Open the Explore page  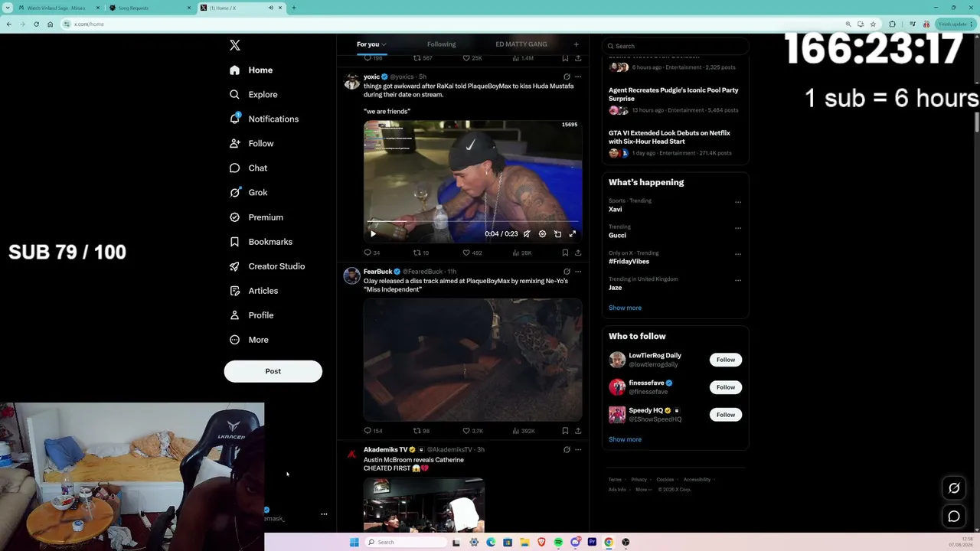(x=253, y=94)
